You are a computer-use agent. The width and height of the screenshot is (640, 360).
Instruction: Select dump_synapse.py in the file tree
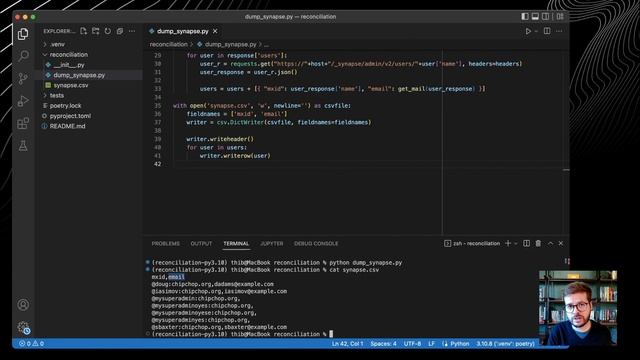pos(79,75)
